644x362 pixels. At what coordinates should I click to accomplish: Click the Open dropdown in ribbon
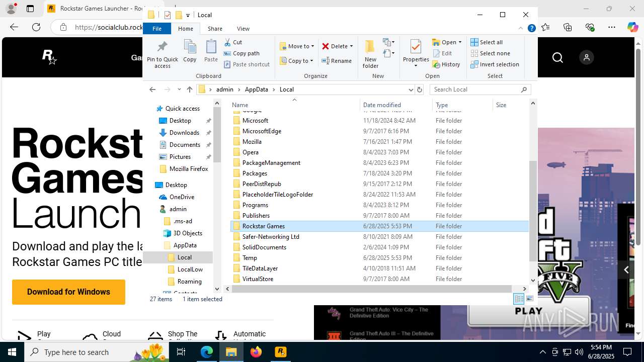coord(447,42)
